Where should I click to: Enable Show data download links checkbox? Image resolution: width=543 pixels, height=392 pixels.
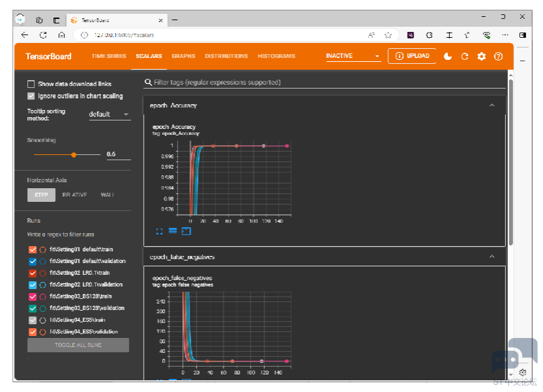pos(31,84)
